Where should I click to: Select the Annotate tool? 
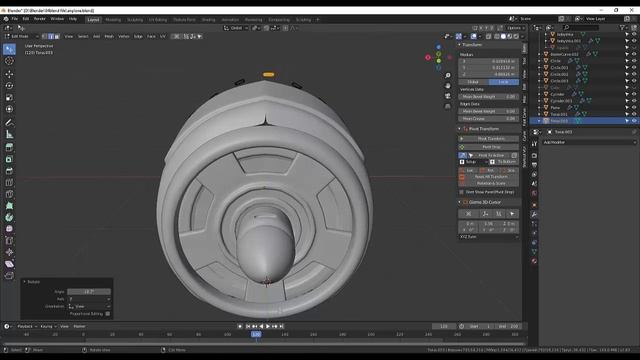(x=9, y=122)
